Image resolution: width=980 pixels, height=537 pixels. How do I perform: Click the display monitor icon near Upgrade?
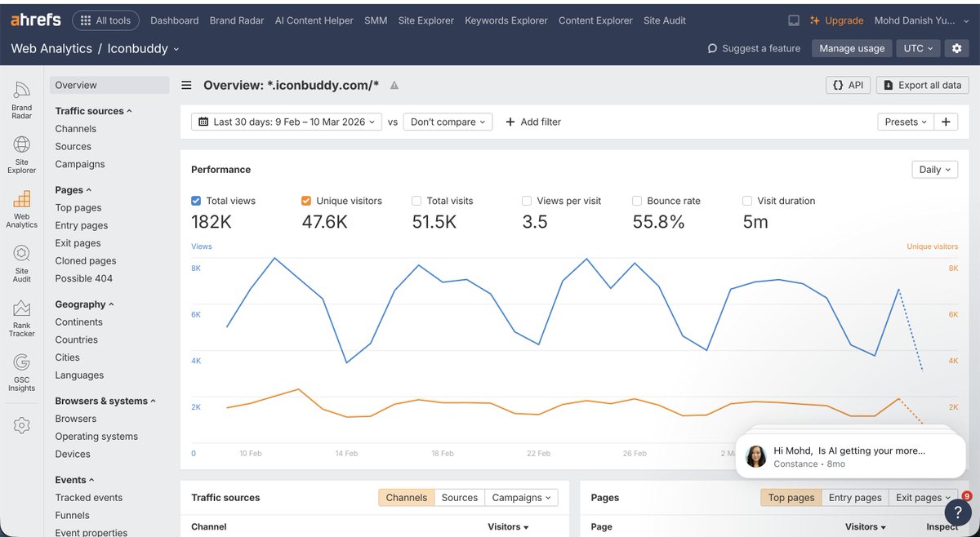(794, 20)
